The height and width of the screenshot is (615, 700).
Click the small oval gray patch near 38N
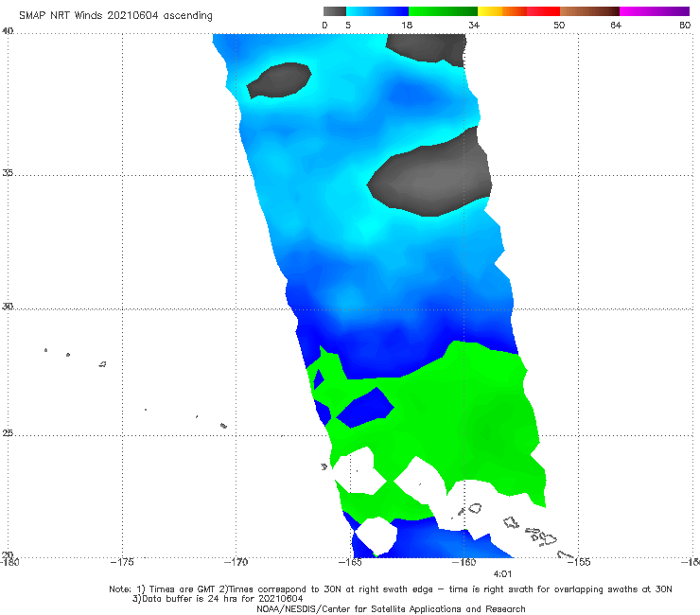[279, 79]
